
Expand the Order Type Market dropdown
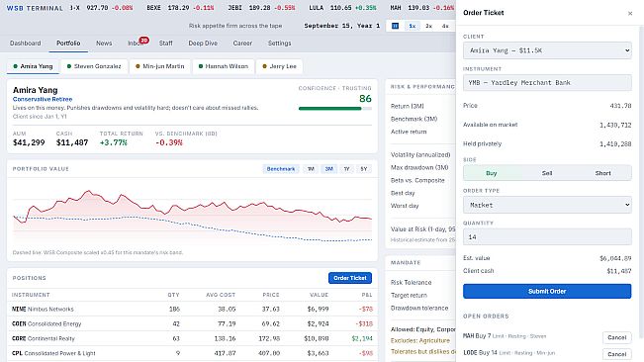pyautogui.click(x=547, y=205)
